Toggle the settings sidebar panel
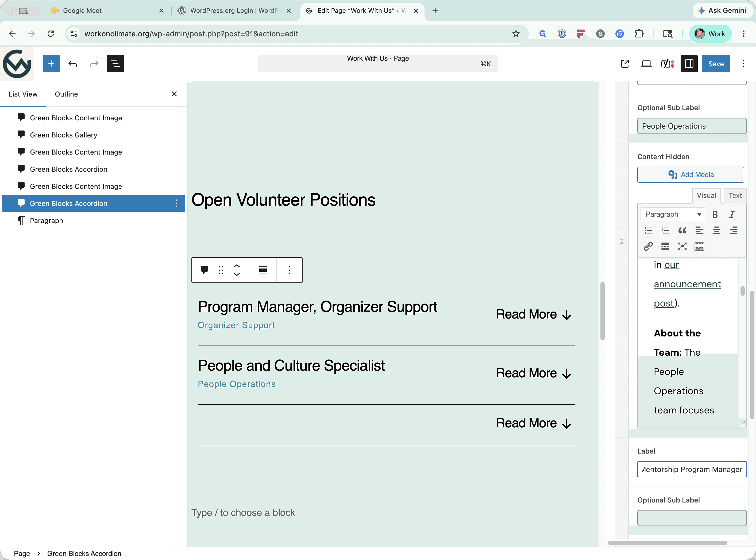Image resolution: width=756 pixels, height=560 pixels. coord(689,64)
